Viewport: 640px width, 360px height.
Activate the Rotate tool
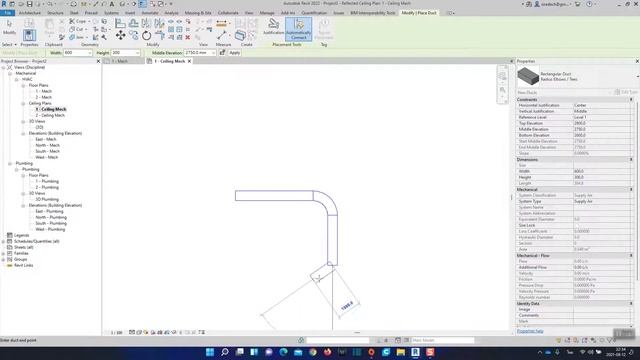146,36
